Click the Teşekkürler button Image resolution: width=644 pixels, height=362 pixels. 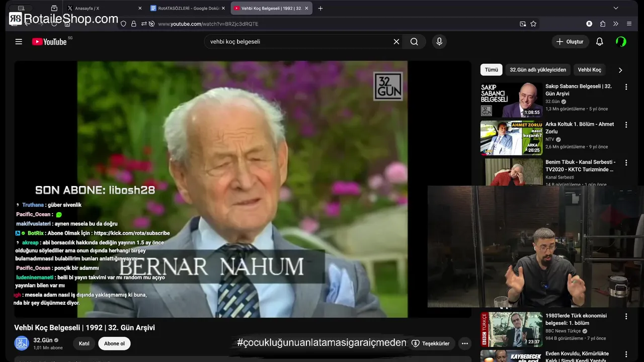click(x=431, y=343)
